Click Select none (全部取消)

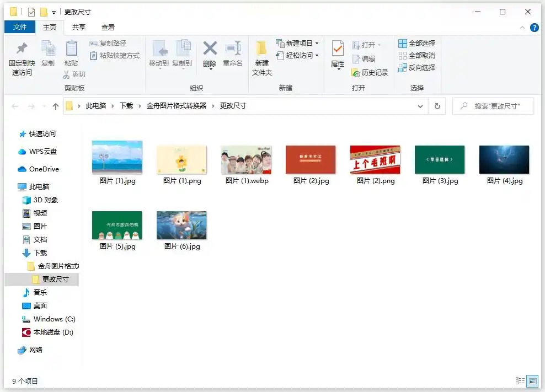click(x=416, y=56)
